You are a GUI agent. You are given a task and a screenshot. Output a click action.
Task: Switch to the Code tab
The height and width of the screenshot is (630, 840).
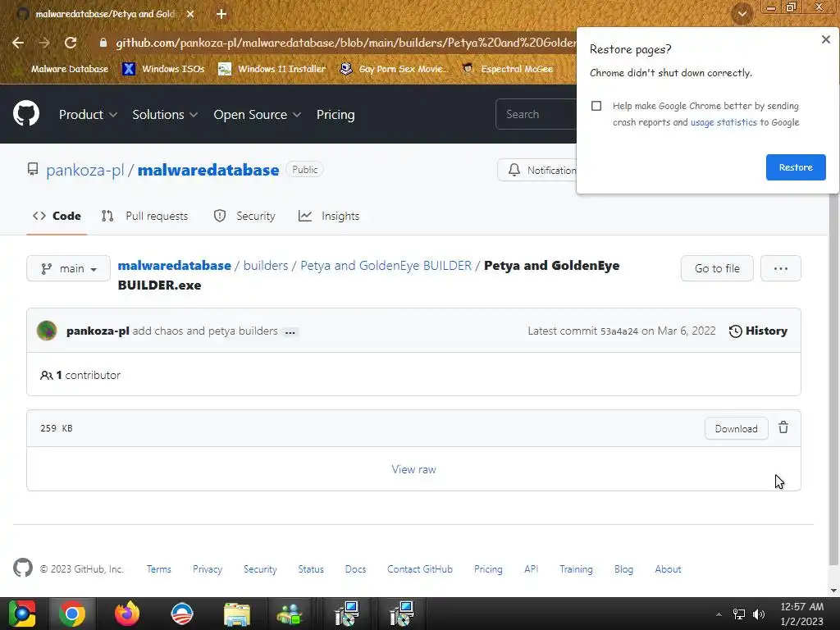(57, 216)
